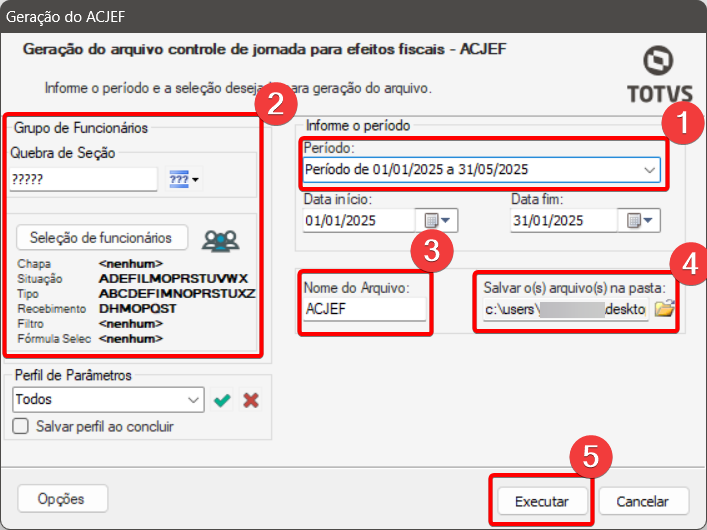Open the Opções button

(x=62, y=499)
